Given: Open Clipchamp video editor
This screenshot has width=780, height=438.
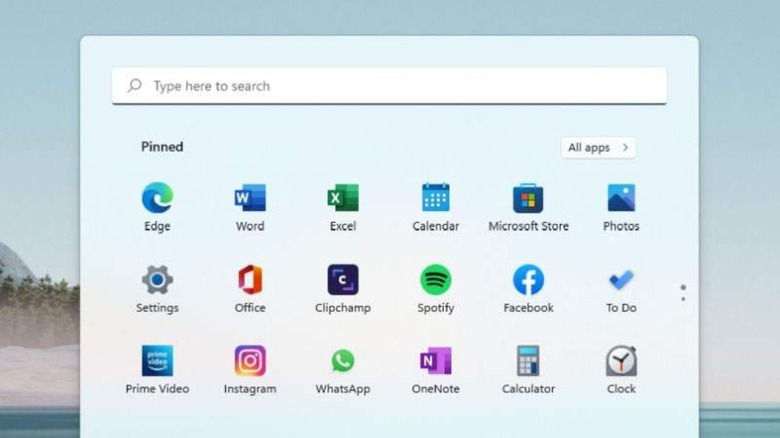Looking at the screenshot, I should 343,280.
